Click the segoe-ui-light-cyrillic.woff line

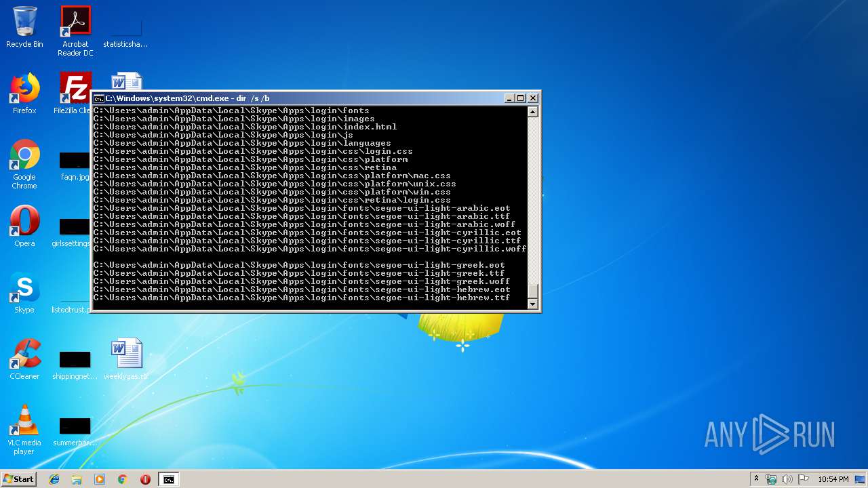(x=310, y=249)
